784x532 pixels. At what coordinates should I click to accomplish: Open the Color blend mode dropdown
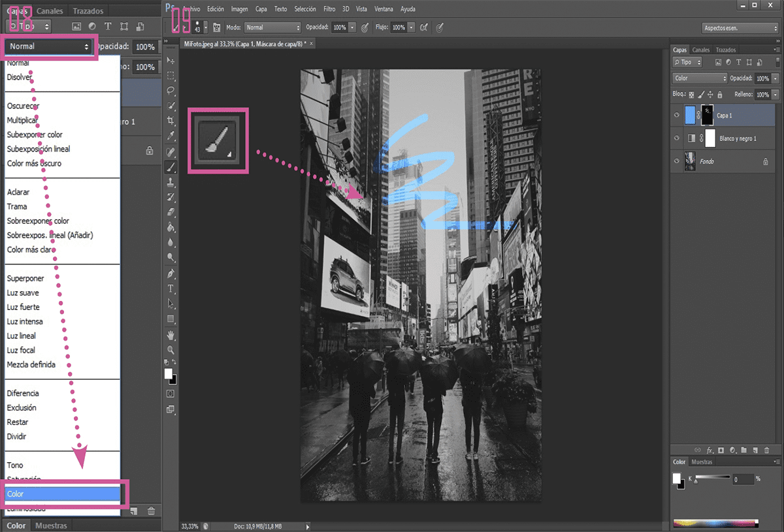[700, 78]
